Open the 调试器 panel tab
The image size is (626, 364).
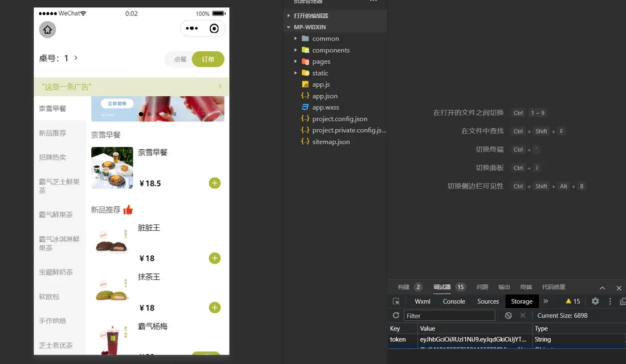(x=441, y=287)
